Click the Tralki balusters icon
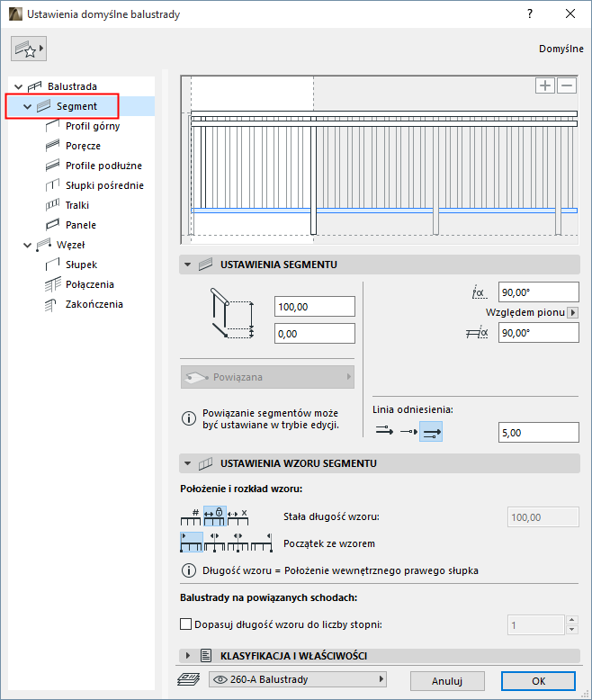 [x=52, y=205]
